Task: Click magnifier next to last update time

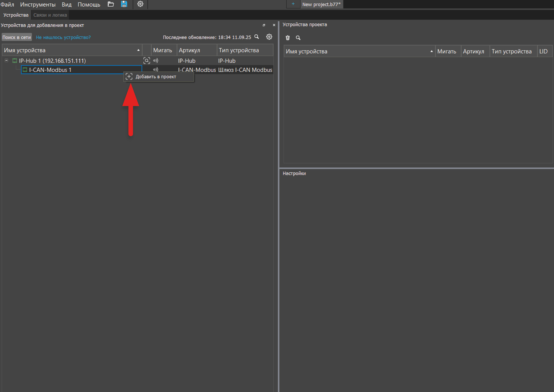Action: (x=257, y=37)
